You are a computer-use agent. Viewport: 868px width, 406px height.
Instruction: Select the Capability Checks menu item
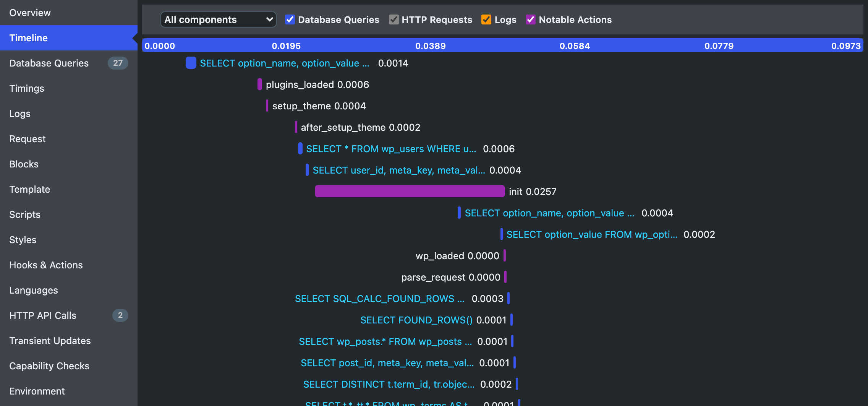[49, 366]
